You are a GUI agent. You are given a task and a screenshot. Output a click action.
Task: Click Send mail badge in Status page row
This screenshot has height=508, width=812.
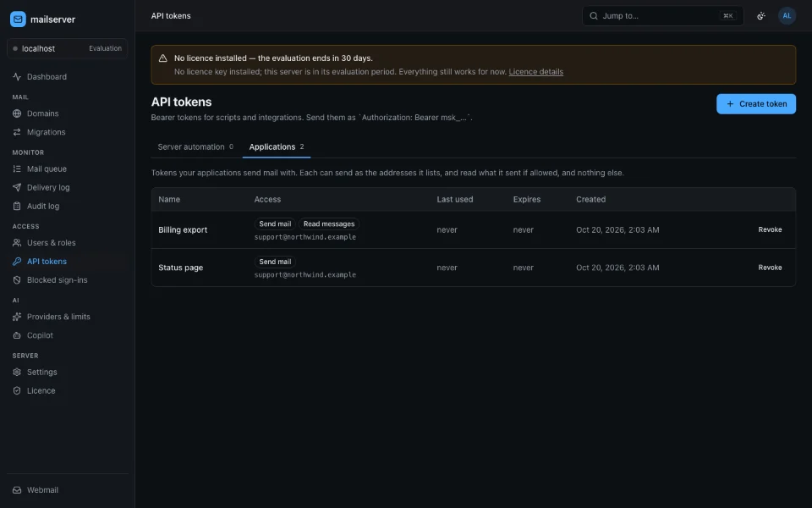[x=274, y=262]
